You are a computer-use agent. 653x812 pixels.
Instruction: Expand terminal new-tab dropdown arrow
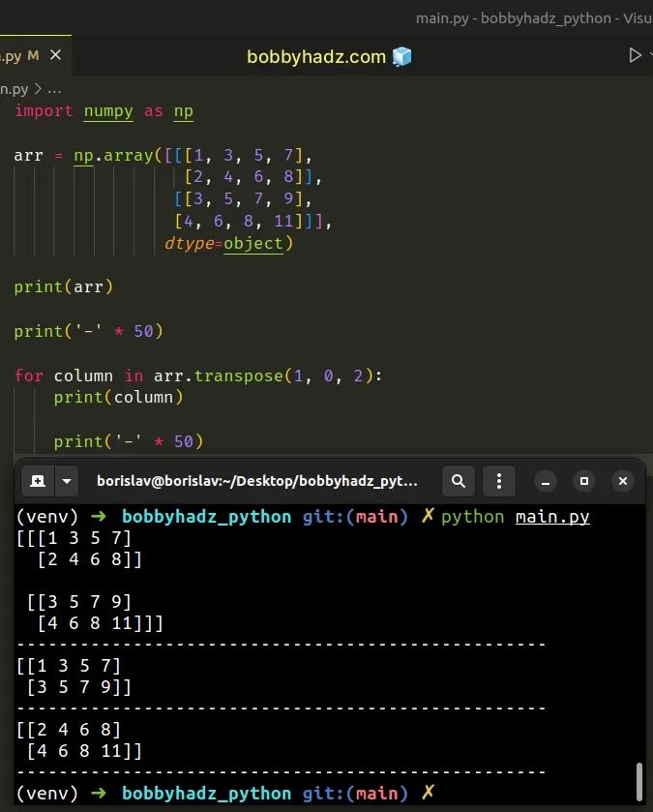66,481
